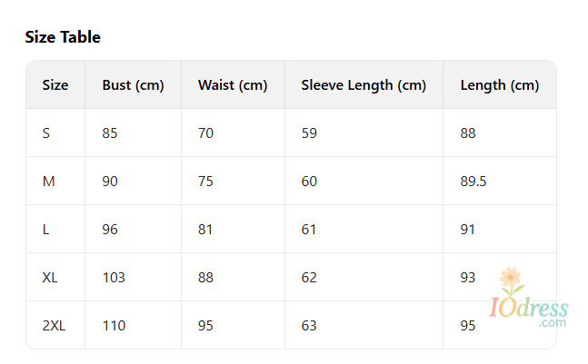Click the waist value 95 cell
588x364 pixels.
point(205,326)
